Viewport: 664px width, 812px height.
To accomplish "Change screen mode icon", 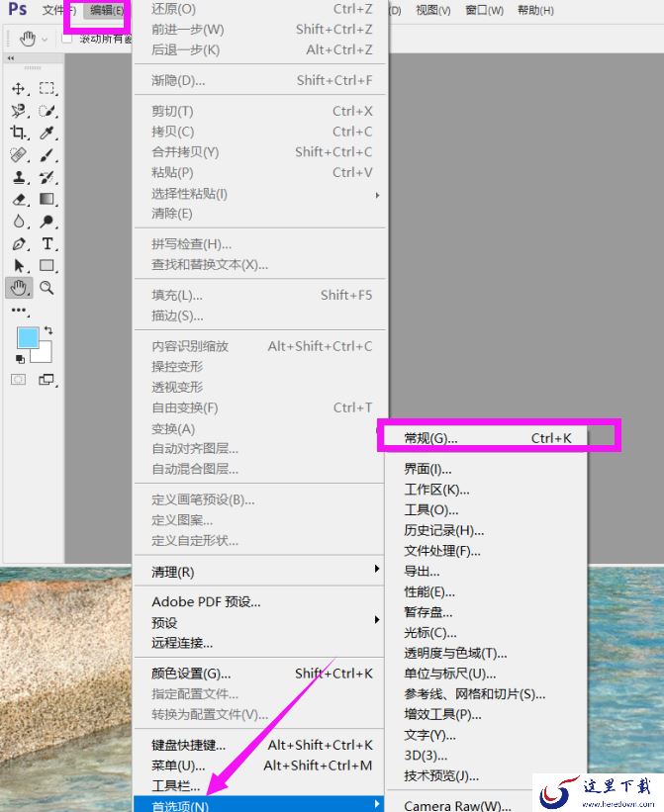I will [47, 380].
